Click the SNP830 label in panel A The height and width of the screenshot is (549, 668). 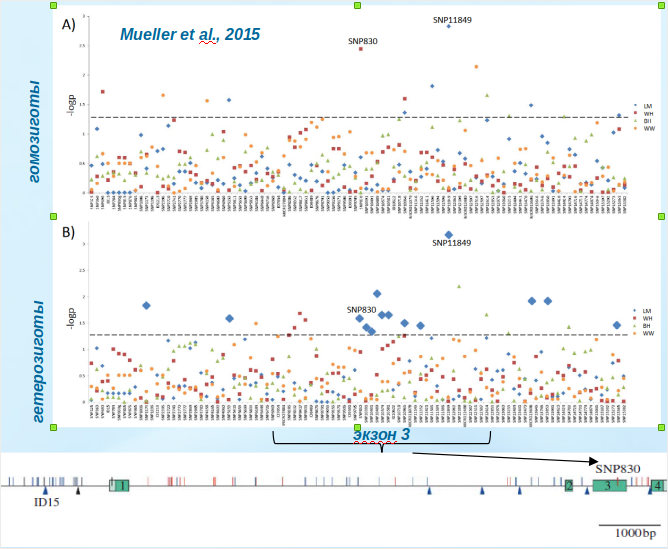click(x=363, y=41)
